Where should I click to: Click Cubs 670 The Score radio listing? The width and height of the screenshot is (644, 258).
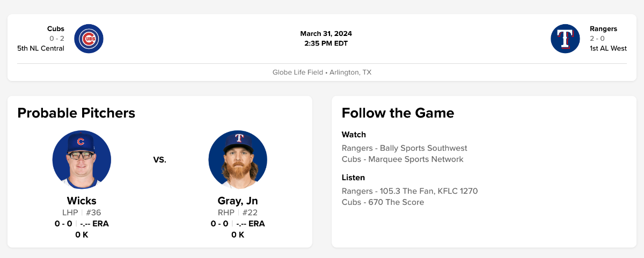tap(383, 202)
